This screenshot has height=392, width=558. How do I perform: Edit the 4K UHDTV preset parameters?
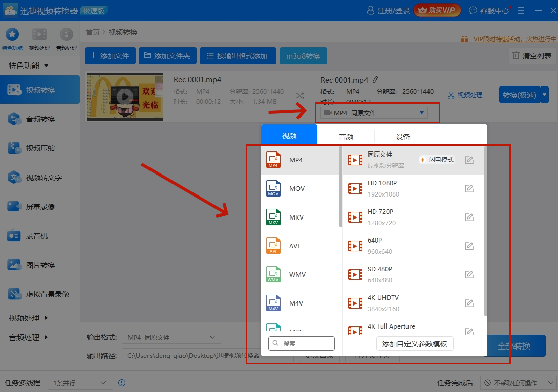point(469,303)
